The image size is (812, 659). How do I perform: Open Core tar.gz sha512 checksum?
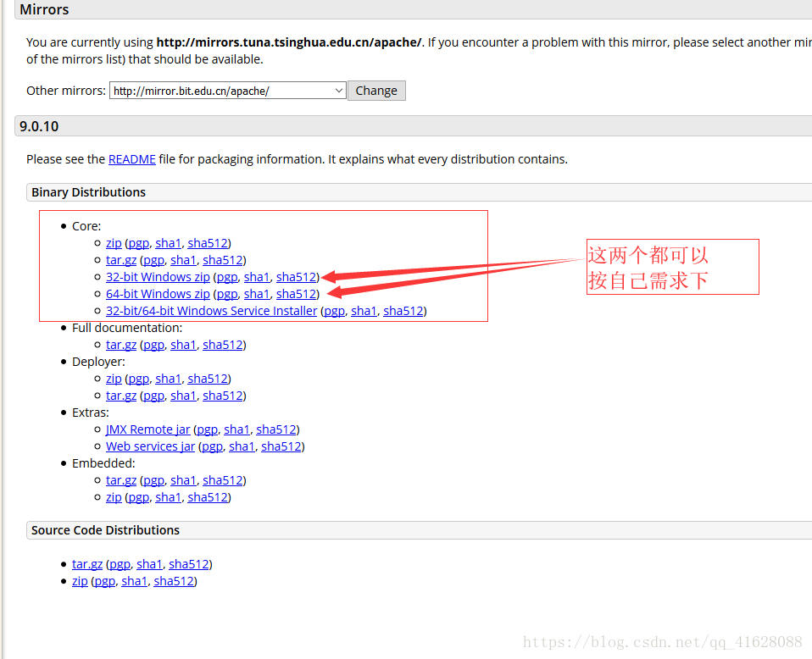[x=223, y=260]
